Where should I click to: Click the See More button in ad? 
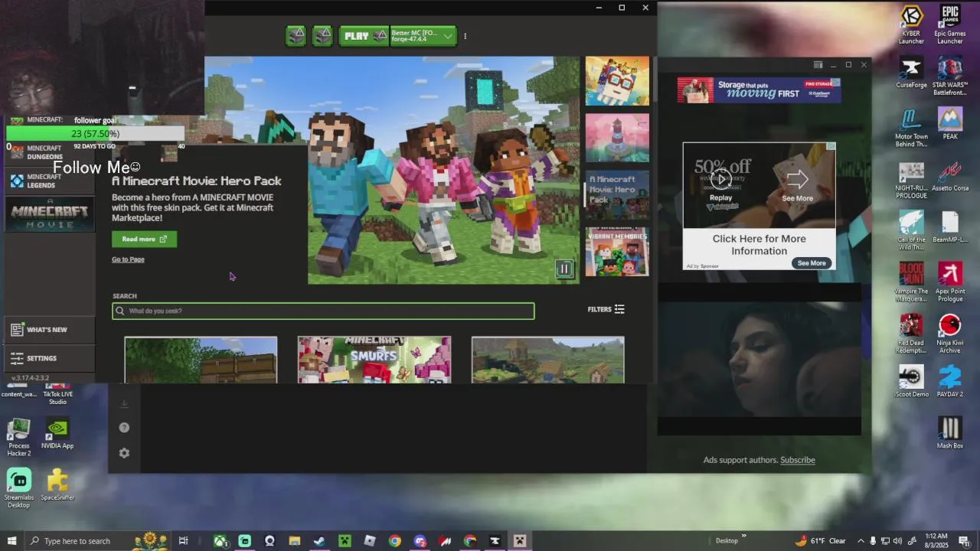point(812,262)
